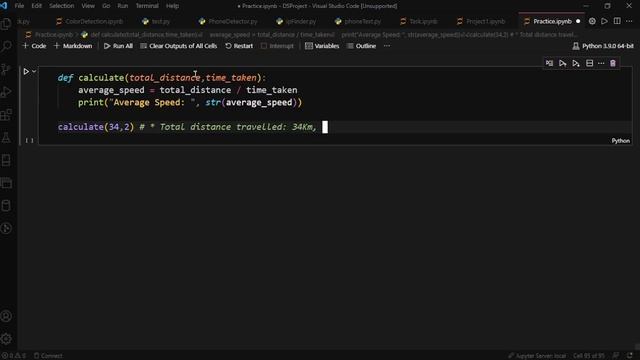Open the Source Control view
Image resolution: width=640 pixels, height=360 pixels.
coord(6,69)
